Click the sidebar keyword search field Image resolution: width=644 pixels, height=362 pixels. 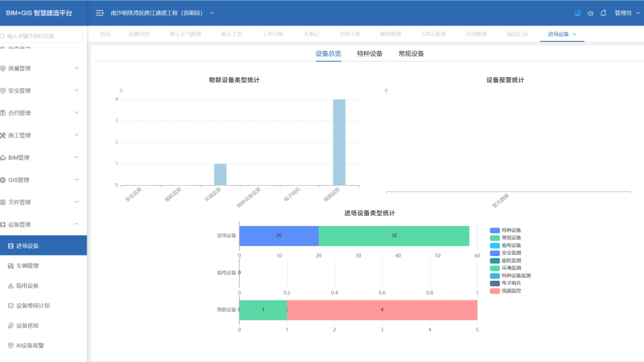(x=44, y=36)
